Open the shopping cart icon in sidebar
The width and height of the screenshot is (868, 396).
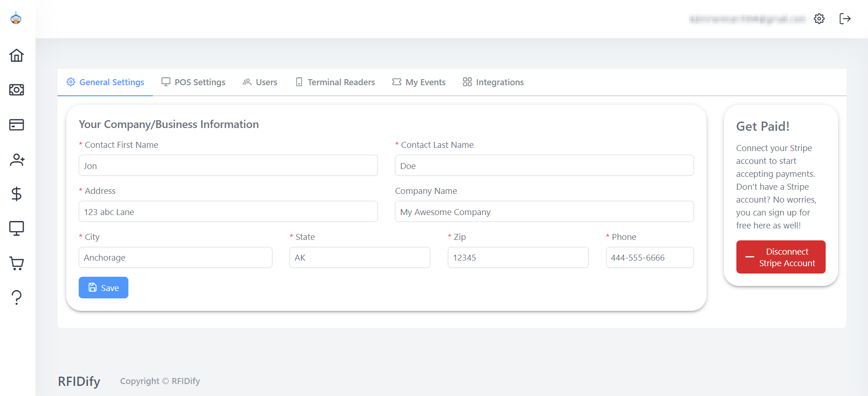[x=17, y=263]
